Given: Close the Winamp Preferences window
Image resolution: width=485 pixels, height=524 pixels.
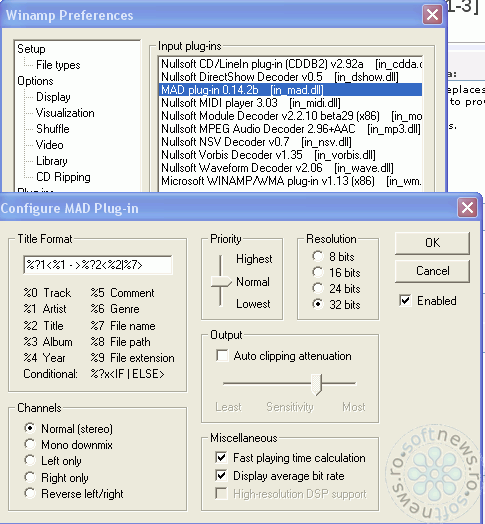Looking at the screenshot, I should click(432, 15).
